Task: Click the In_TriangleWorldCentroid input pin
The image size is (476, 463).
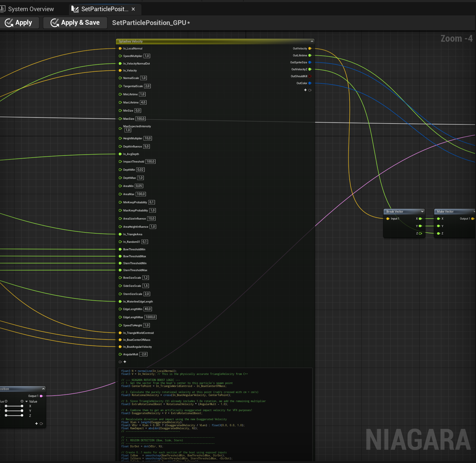Action: 120,333
